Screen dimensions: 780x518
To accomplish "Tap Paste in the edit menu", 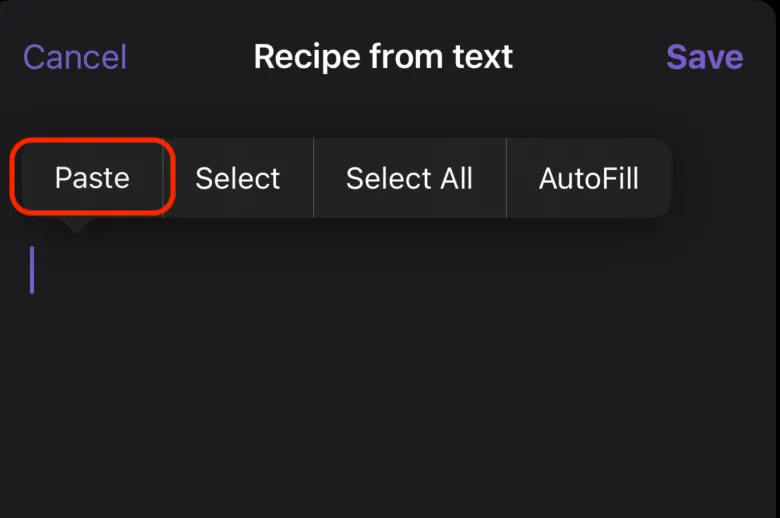I will point(92,178).
